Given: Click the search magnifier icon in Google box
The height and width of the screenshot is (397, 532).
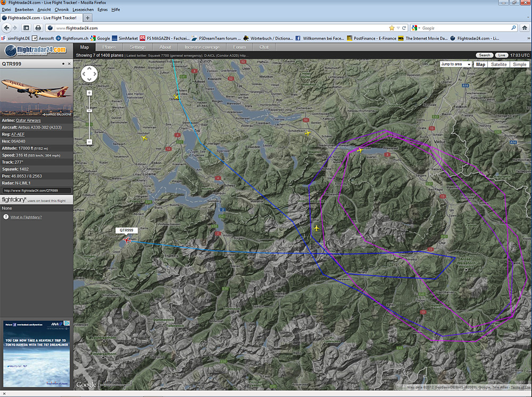Looking at the screenshot, I should point(513,28).
